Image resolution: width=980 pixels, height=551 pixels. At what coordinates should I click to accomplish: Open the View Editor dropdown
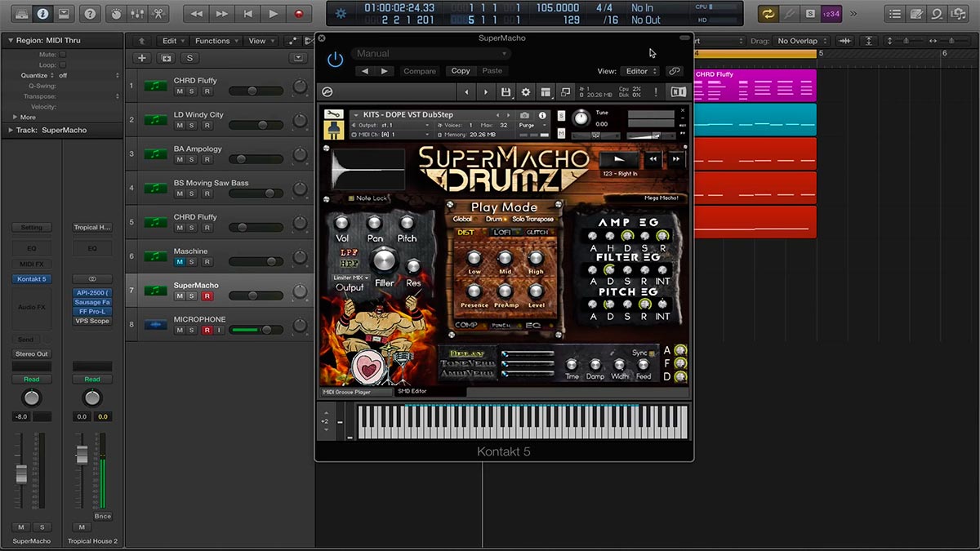pyautogui.click(x=639, y=71)
